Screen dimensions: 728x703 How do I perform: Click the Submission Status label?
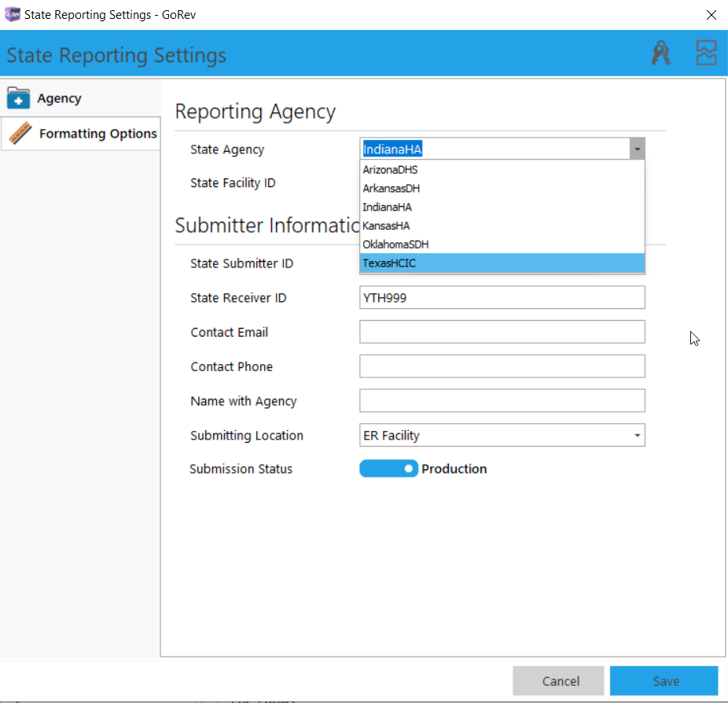tap(241, 469)
